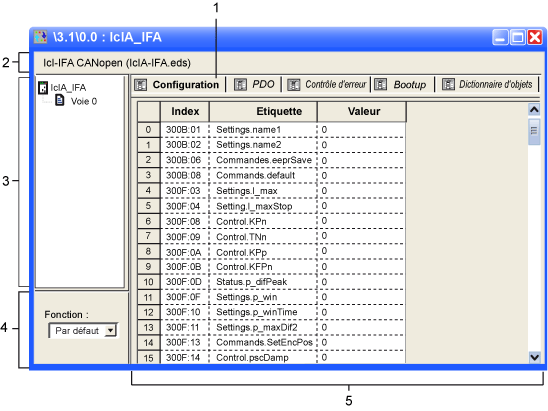Select row 6 header for Control.KPn
The width and height of the screenshot is (548, 411).
click(x=149, y=221)
